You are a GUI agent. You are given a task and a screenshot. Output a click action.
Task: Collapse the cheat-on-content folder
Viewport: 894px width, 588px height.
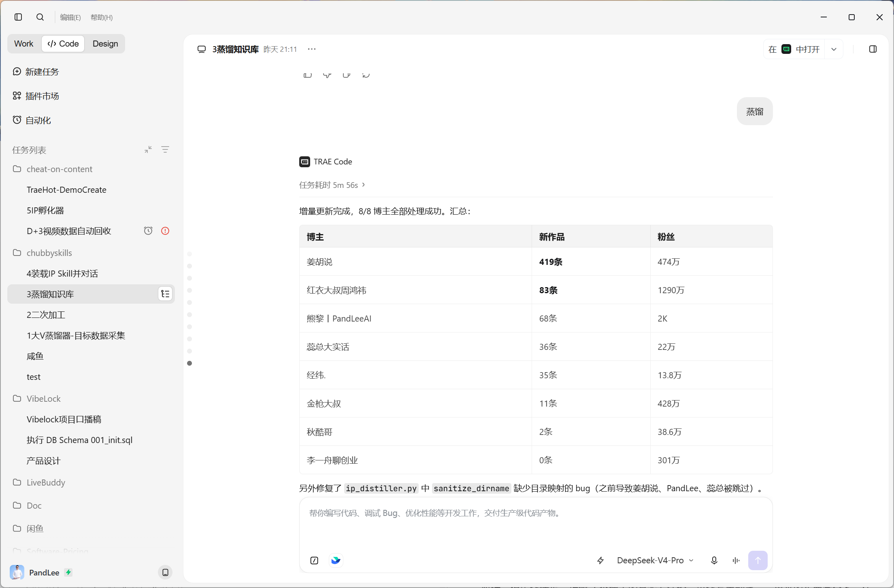click(53, 169)
